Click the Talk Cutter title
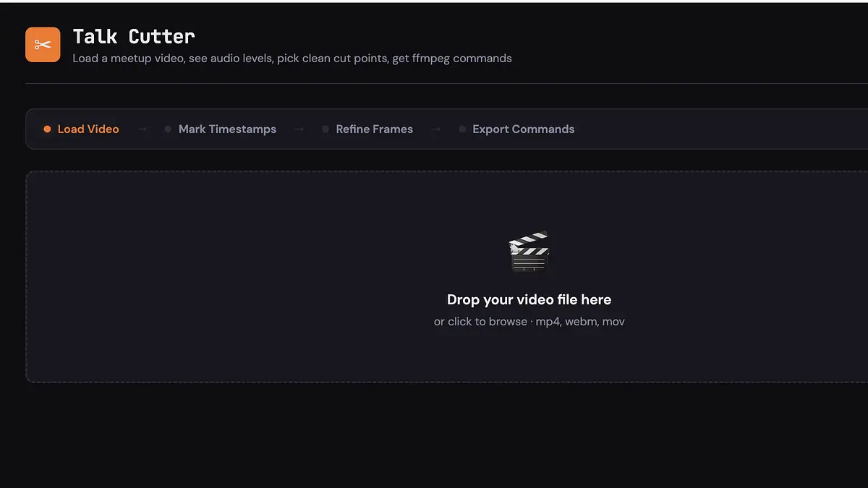868x488 pixels. pos(134,36)
